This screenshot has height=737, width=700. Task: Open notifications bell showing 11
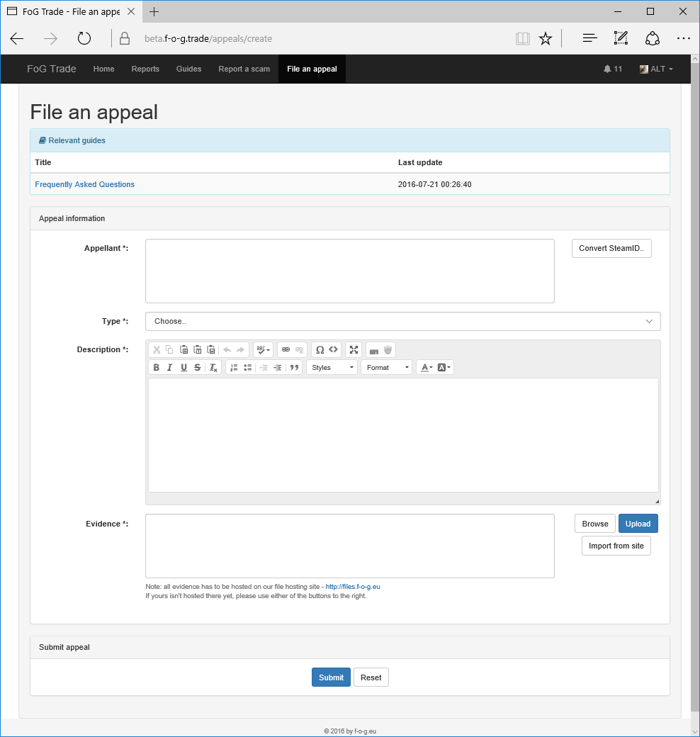point(613,69)
